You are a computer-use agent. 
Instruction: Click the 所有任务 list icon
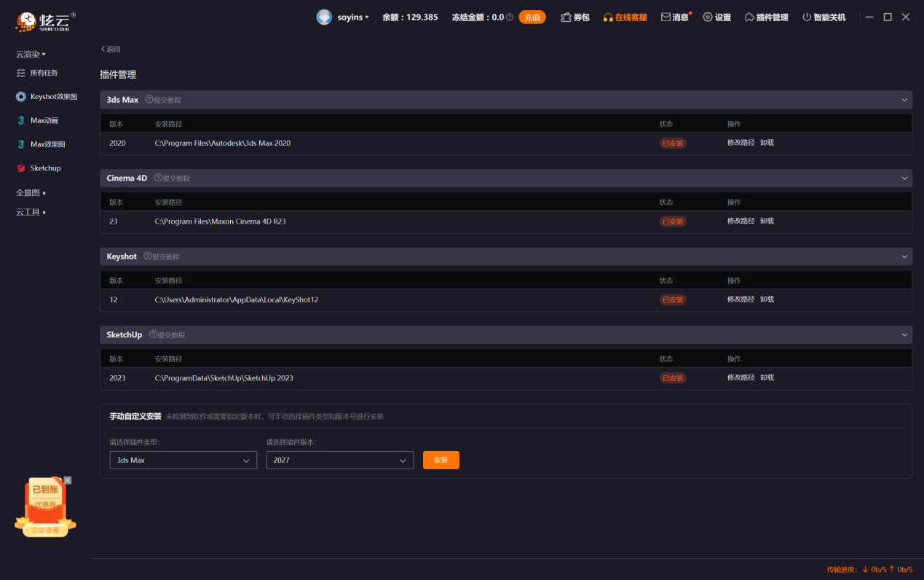coord(21,73)
